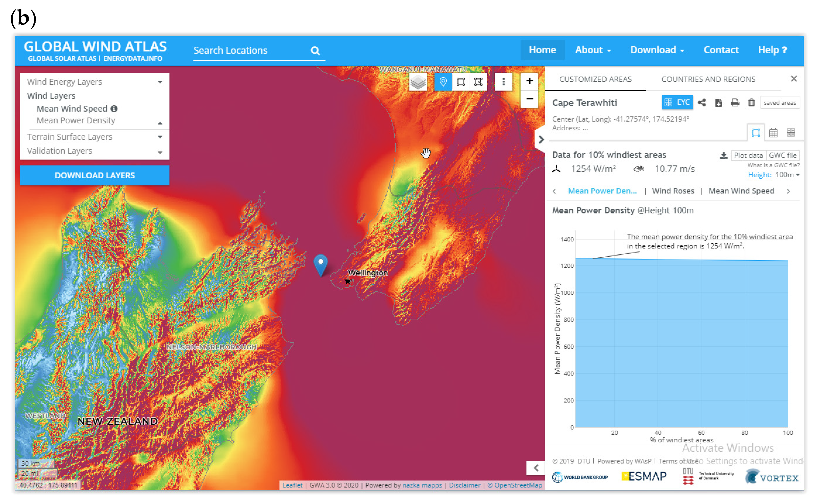
Task: Switch to the table data view icon
Action: pyautogui.click(x=773, y=133)
